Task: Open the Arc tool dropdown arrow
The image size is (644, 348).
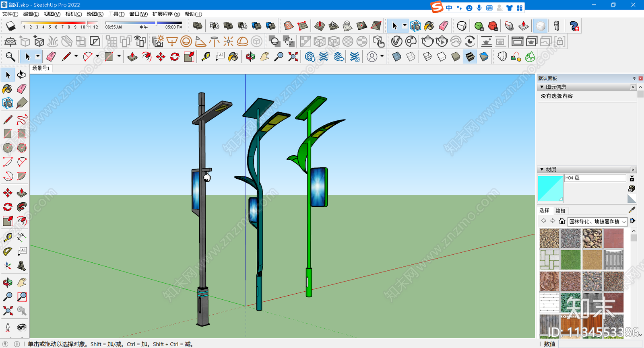Action: [x=97, y=56]
